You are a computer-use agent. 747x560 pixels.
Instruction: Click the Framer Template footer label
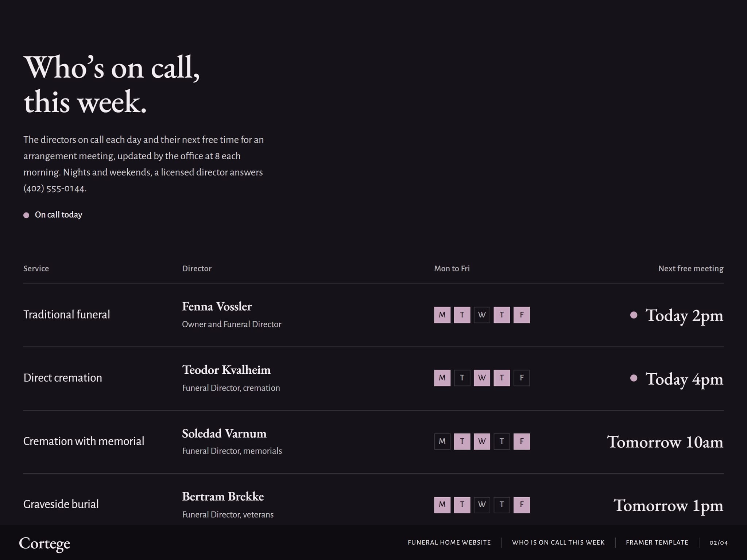657,542
